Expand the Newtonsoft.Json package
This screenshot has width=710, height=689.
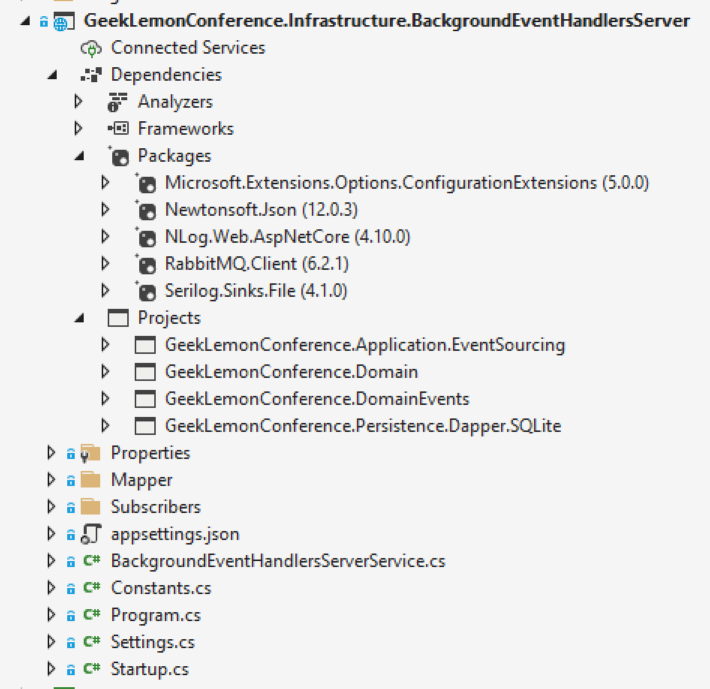pyautogui.click(x=106, y=210)
